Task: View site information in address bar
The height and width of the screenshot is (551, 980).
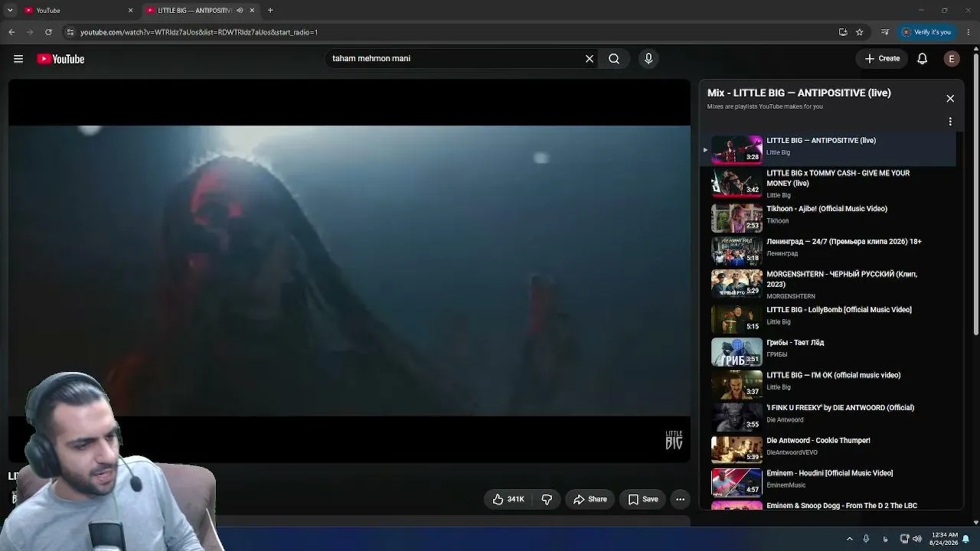Action: pos(70,32)
